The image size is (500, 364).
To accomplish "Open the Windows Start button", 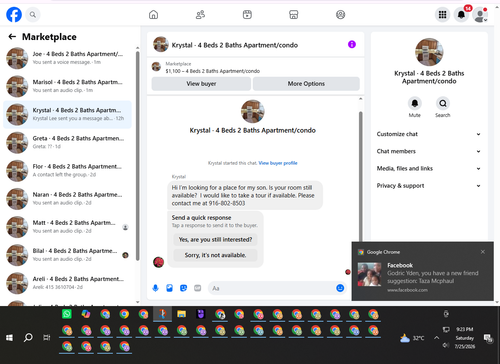I will tap(9, 338).
